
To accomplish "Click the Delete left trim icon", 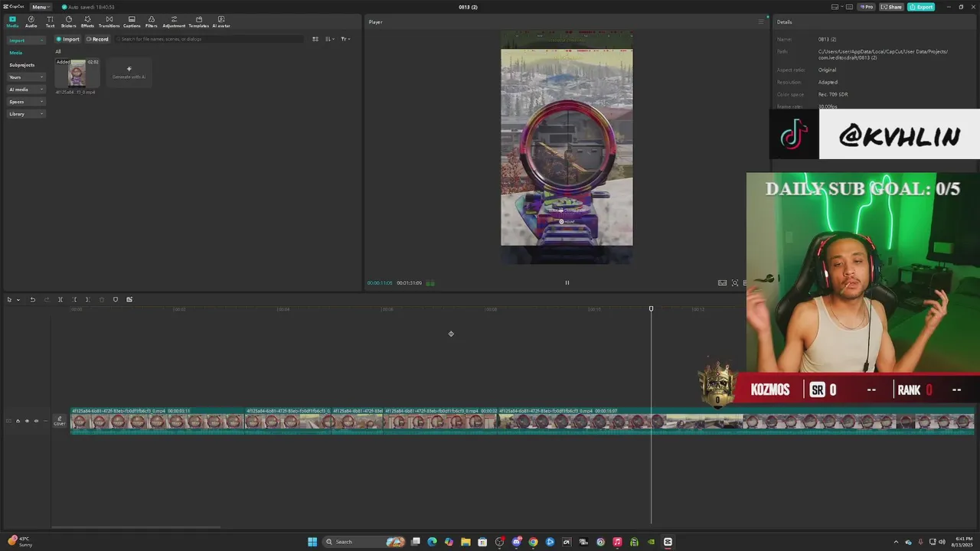I will (x=74, y=299).
